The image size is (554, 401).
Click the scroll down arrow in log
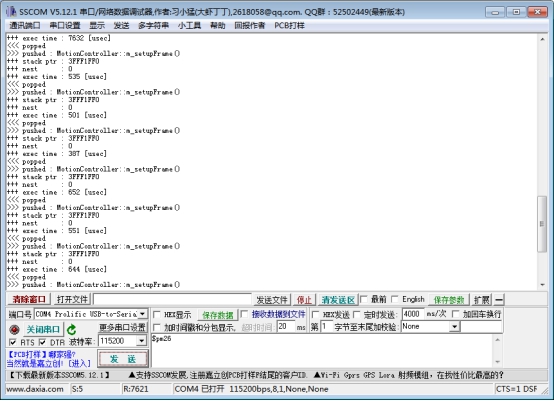point(542,284)
